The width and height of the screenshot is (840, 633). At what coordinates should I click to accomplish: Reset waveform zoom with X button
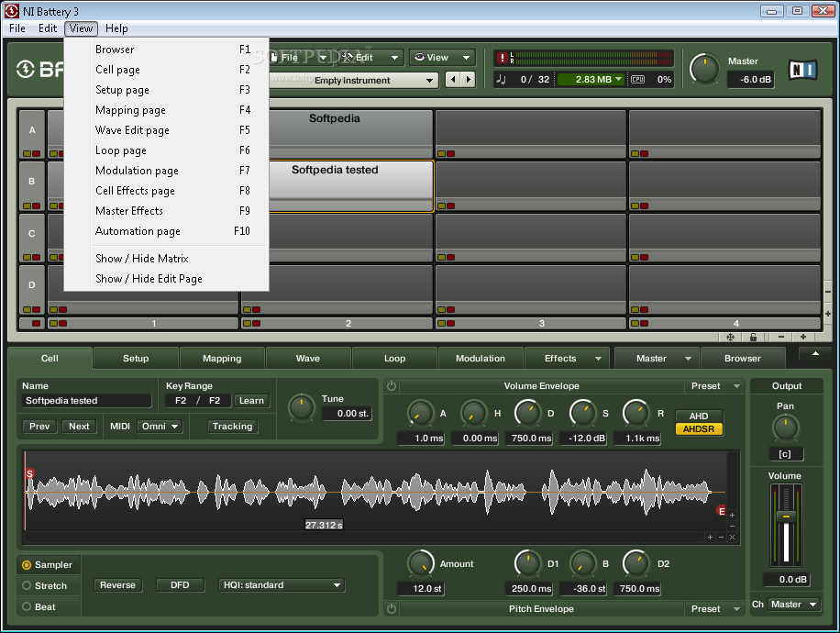tap(733, 537)
